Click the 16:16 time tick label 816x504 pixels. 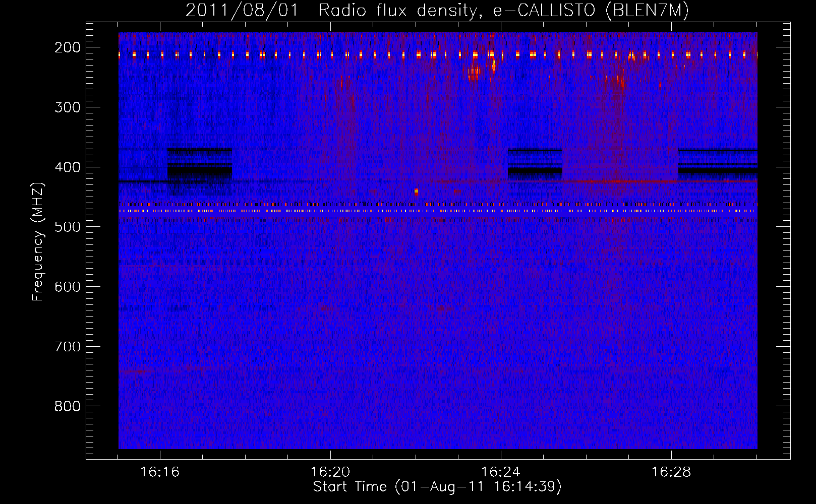160,472
